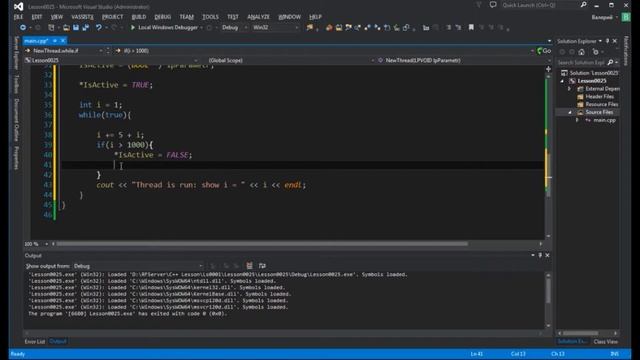Open the TOOLS menu

(210, 17)
